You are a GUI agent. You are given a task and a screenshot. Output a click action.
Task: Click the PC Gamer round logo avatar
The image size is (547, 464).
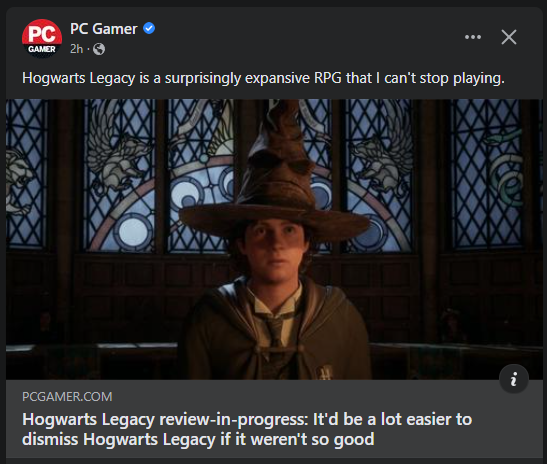pyautogui.click(x=42, y=38)
